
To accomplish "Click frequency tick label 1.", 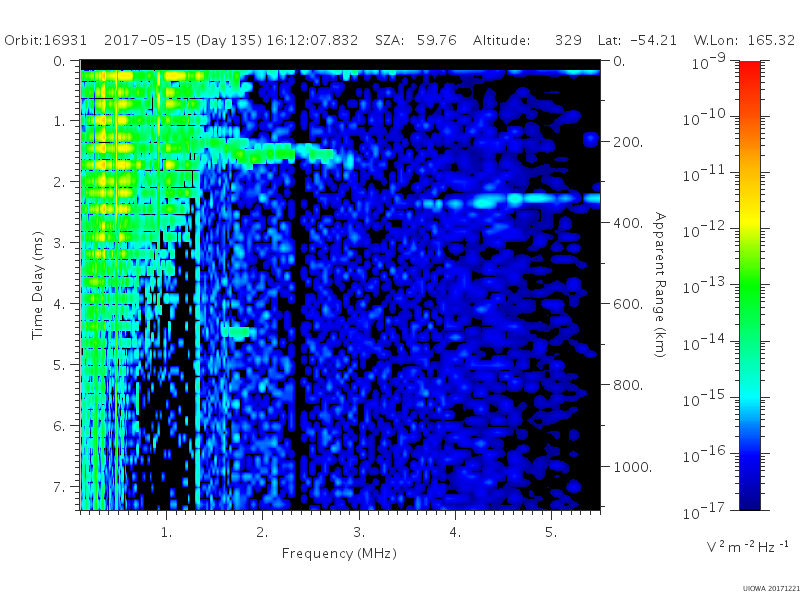I will point(167,533).
